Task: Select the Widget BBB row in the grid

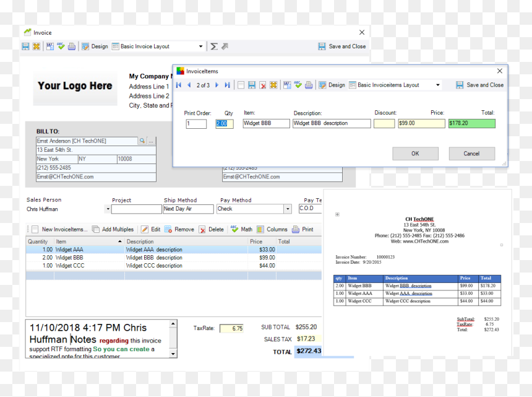Action: 174,258
